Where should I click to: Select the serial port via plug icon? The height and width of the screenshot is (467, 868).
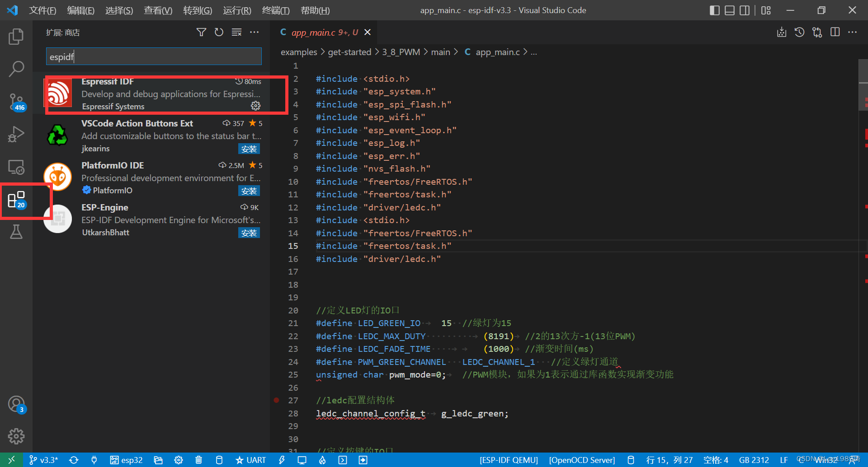94,460
